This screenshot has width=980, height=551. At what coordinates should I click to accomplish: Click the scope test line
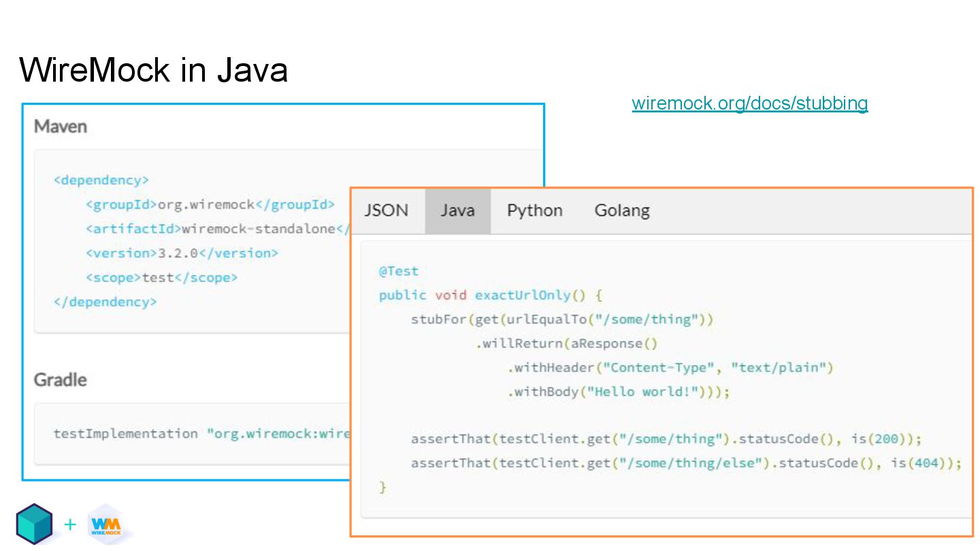coord(161,278)
